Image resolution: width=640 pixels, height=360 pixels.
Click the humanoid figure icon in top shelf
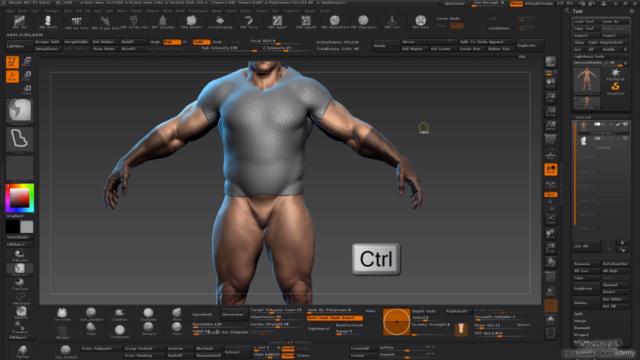(392, 22)
